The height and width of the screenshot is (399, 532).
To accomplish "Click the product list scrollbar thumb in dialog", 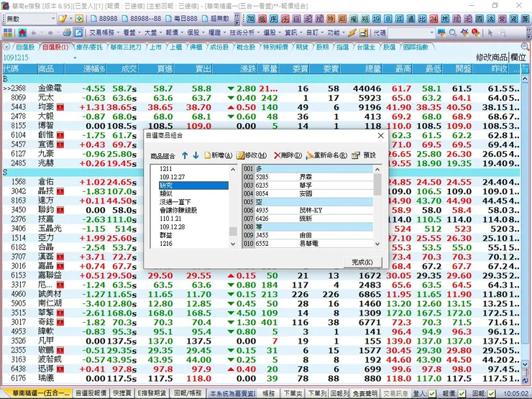I will tap(377, 184).
